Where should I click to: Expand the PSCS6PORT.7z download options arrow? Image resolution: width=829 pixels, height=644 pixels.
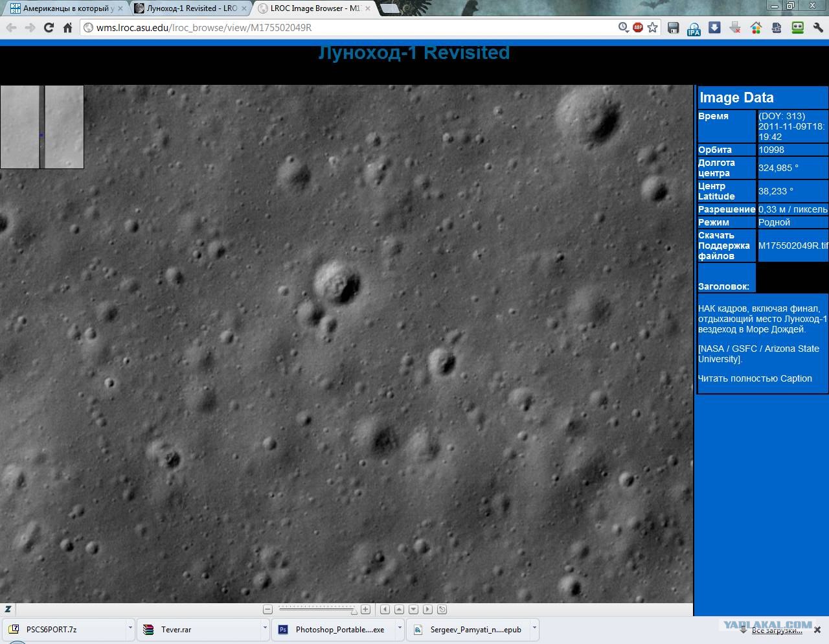(130, 628)
